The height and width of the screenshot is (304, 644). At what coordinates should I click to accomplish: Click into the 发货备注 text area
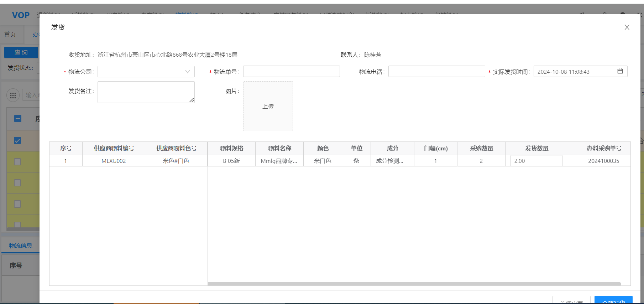(146, 92)
